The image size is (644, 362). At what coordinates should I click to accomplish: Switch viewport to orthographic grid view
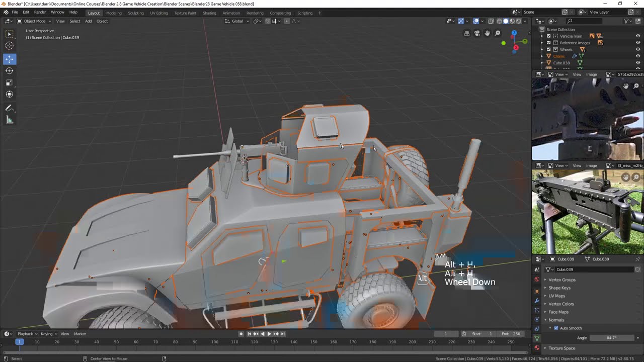[467, 33]
